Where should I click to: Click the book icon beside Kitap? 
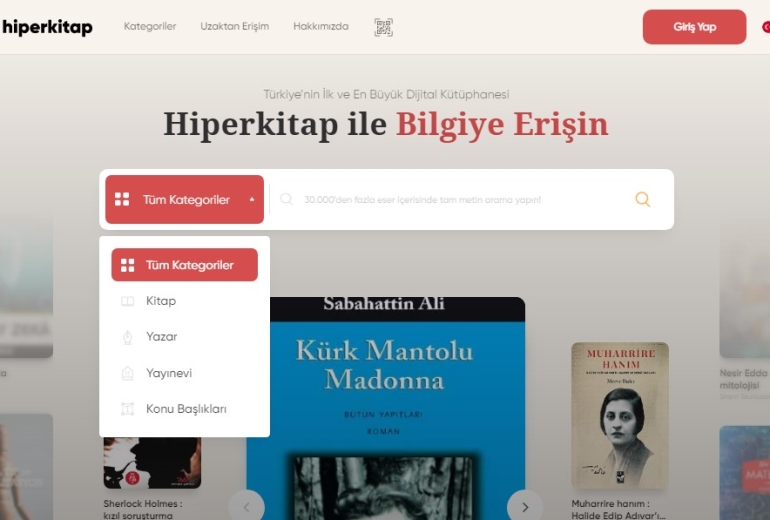pyautogui.click(x=127, y=301)
